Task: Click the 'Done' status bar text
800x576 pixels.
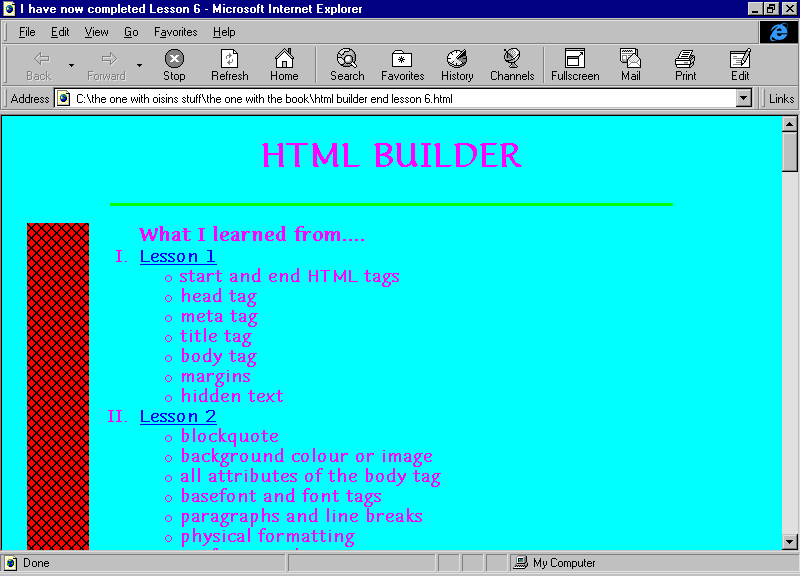Action: pyautogui.click(x=36, y=563)
